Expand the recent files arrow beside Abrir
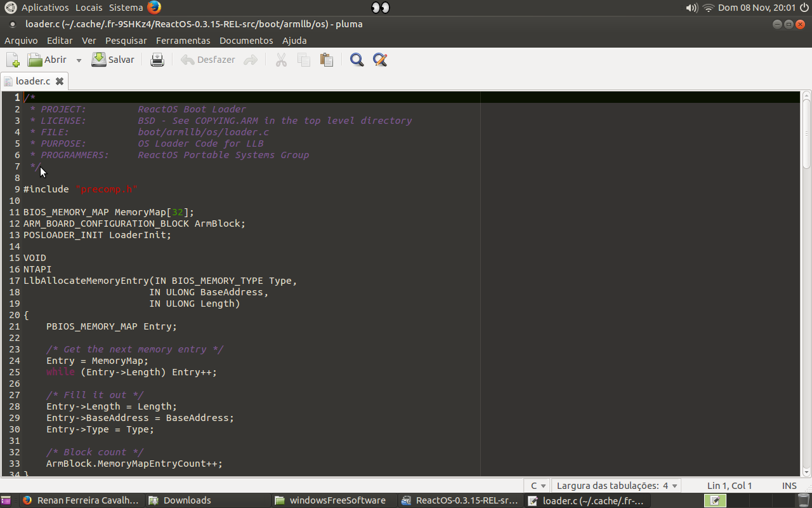Screen dimensions: 812x508 (x=79, y=60)
